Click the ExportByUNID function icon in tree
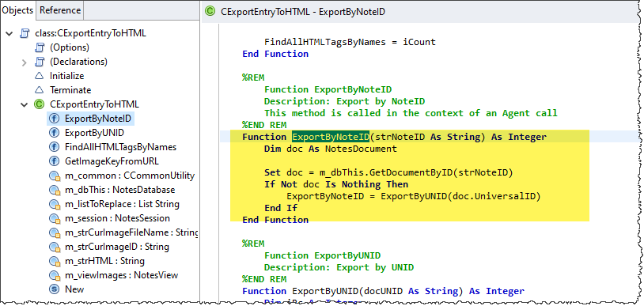 point(55,133)
